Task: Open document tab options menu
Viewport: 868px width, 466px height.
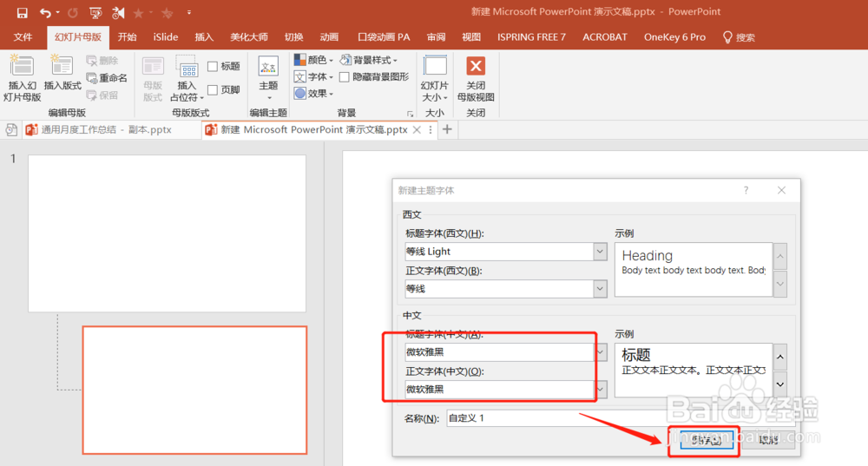Action: (x=431, y=130)
